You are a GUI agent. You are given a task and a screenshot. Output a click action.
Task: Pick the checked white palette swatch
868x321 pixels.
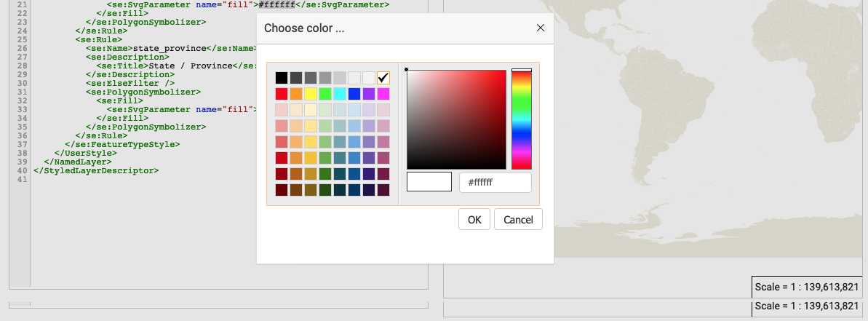[x=383, y=77]
